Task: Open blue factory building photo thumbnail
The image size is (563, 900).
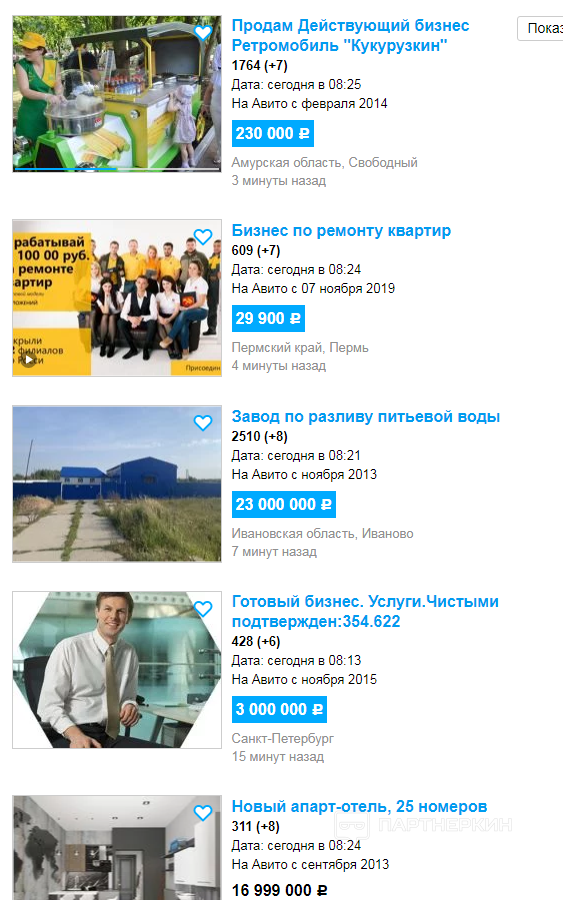Action: tap(117, 484)
